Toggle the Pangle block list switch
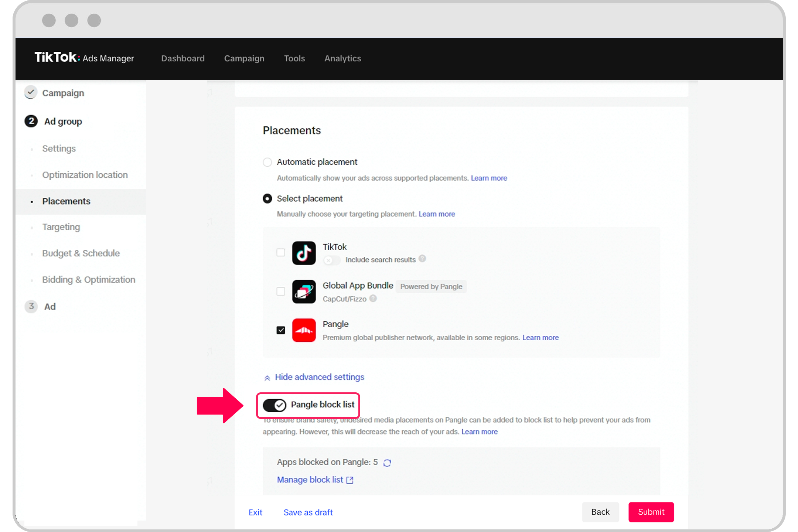798x532 pixels. point(274,404)
